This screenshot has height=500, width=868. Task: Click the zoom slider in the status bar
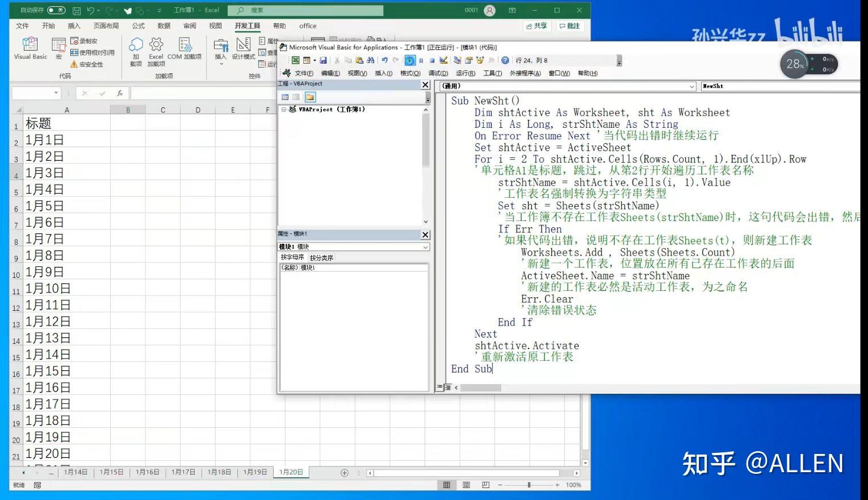(530, 485)
